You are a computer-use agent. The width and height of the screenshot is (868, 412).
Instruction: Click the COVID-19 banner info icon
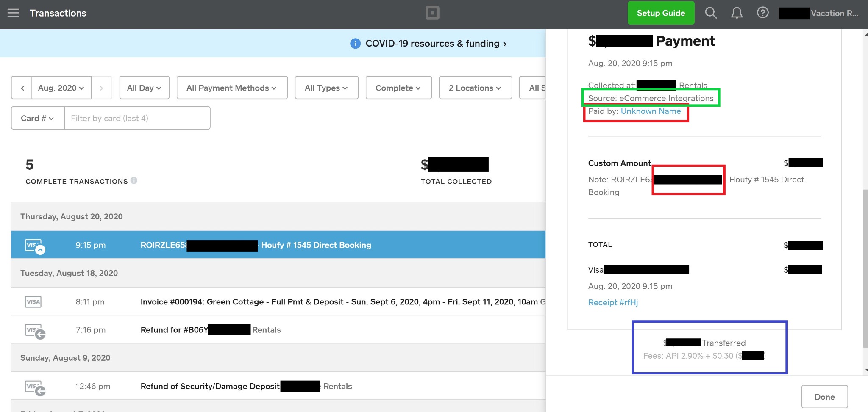[x=355, y=44]
